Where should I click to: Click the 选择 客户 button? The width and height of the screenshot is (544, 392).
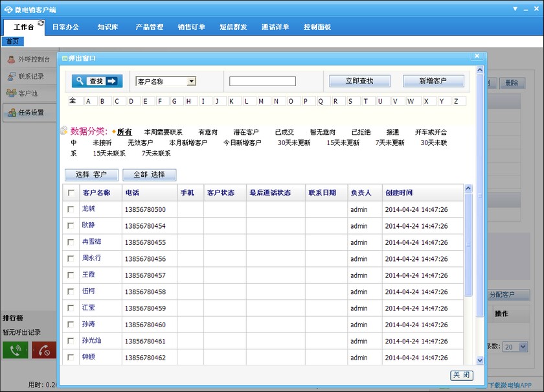click(91, 175)
